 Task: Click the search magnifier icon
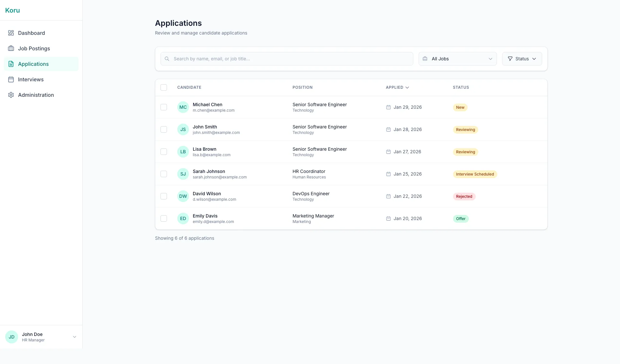point(167,59)
